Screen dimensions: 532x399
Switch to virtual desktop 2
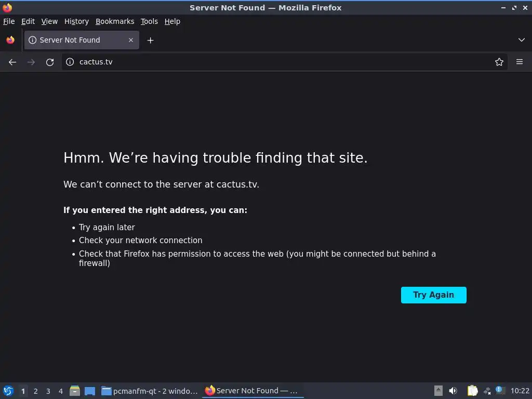(36, 391)
